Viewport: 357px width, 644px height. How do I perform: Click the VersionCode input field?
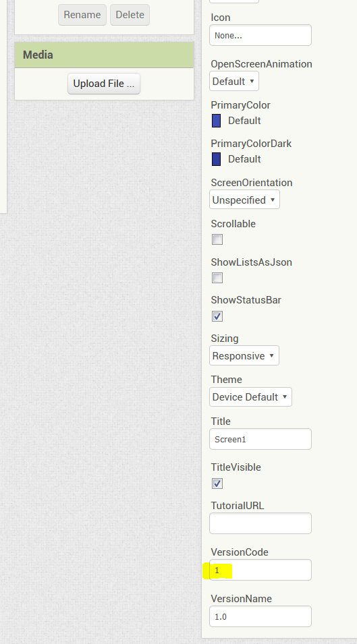tap(260, 570)
